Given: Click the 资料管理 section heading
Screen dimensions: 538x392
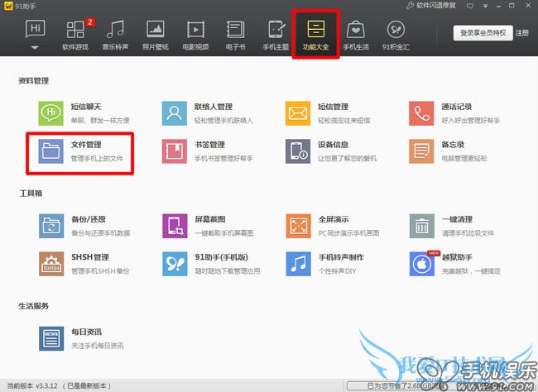Looking at the screenshot, I should (34, 81).
